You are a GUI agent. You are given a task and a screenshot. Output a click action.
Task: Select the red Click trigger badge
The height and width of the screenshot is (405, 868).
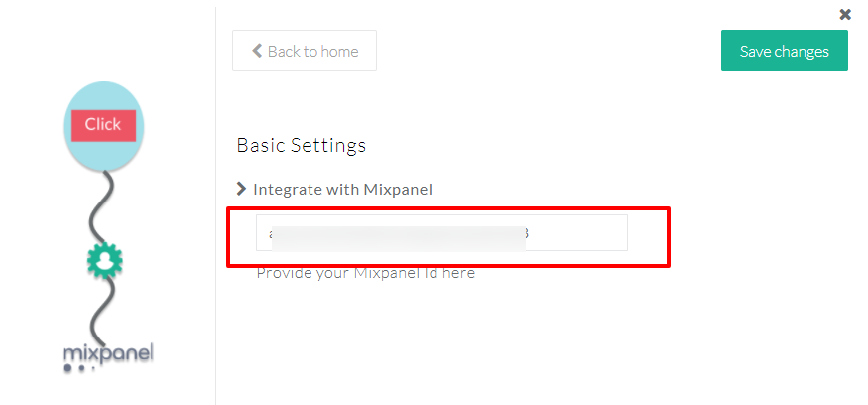click(x=103, y=125)
